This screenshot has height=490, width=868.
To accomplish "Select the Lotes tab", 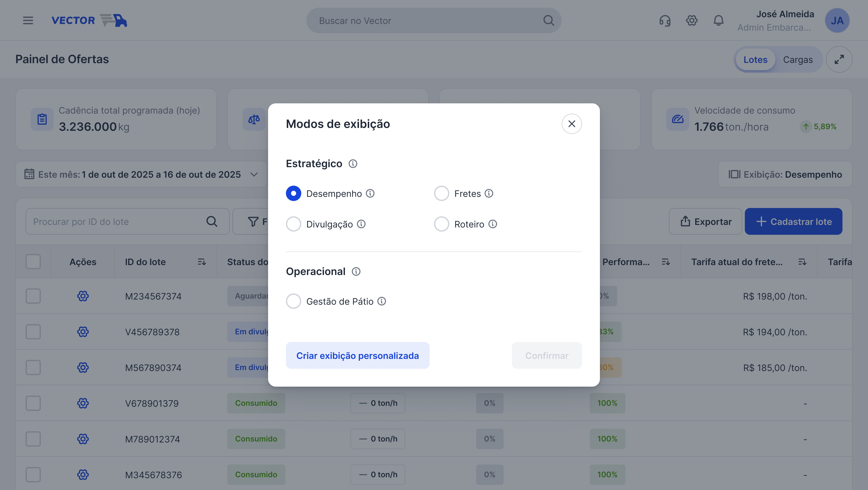I will click(755, 60).
